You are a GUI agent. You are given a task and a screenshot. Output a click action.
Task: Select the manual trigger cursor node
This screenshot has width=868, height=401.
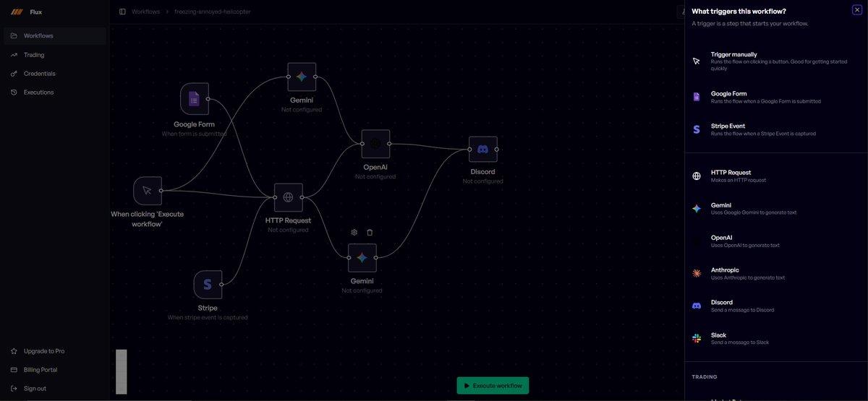tap(148, 191)
